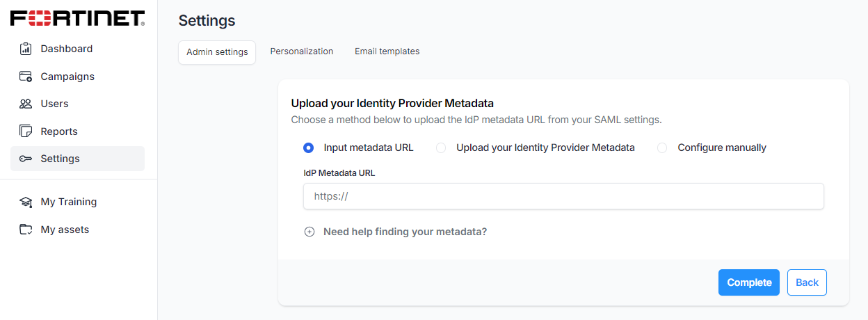Click the Fortinet logo
This screenshot has width=868, height=320.
click(x=77, y=18)
